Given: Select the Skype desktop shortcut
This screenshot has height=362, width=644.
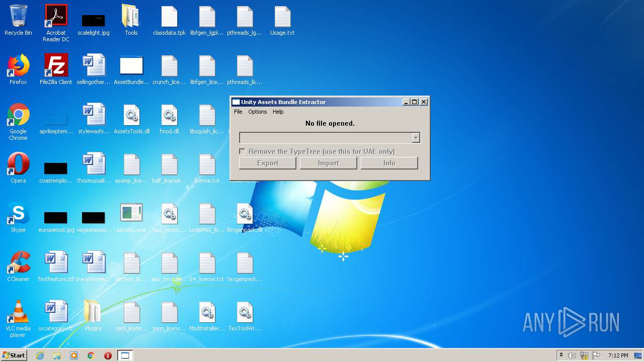Looking at the screenshot, I should click(x=18, y=217).
